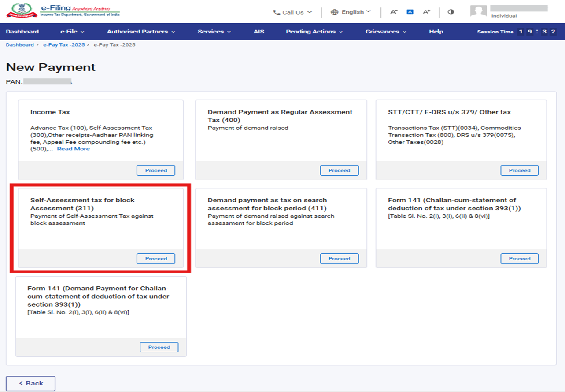This screenshot has height=392, width=565.
Task: Click Help in the navigation bar
Action: click(436, 32)
